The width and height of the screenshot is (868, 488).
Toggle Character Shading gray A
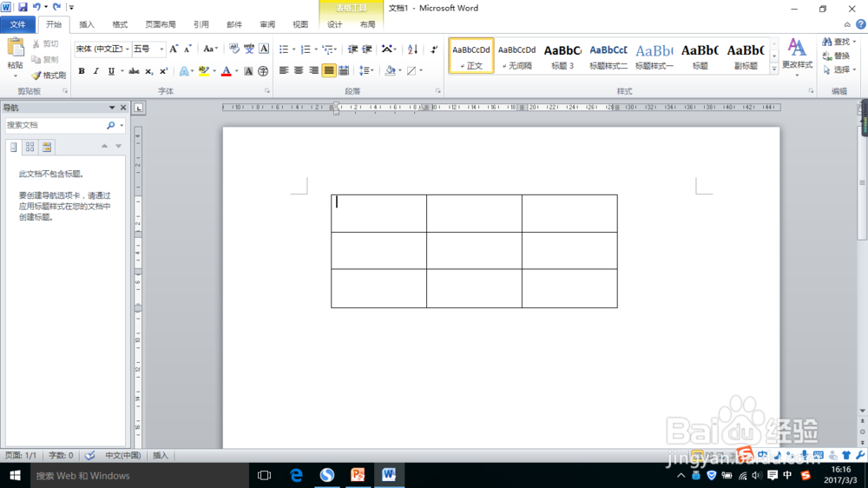tap(248, 71)
